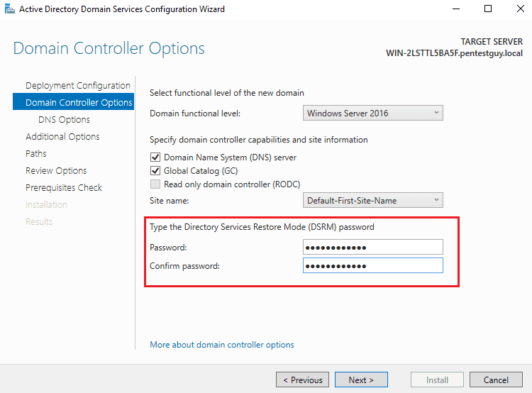Focus the DSRM Password field
The height and width of the screenshot is (393, 532).
373,247
